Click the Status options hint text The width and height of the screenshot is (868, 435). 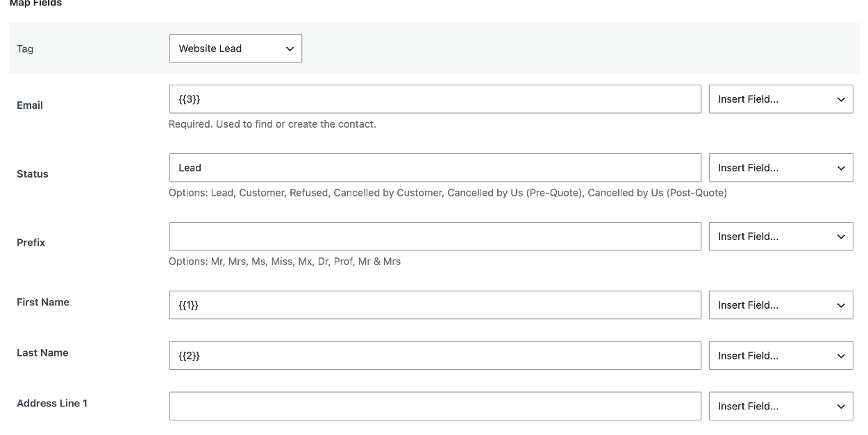point(448,193)
